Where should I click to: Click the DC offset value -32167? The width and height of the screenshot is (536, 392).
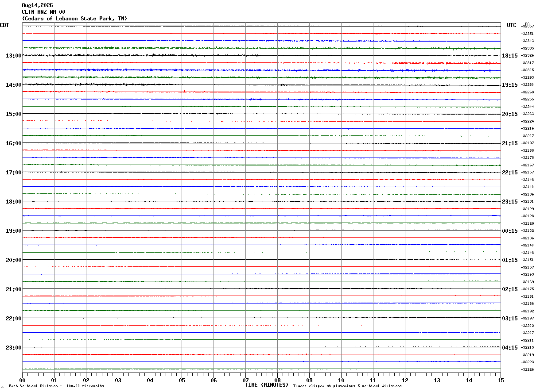pyautogui.click(x=527, y=165)
